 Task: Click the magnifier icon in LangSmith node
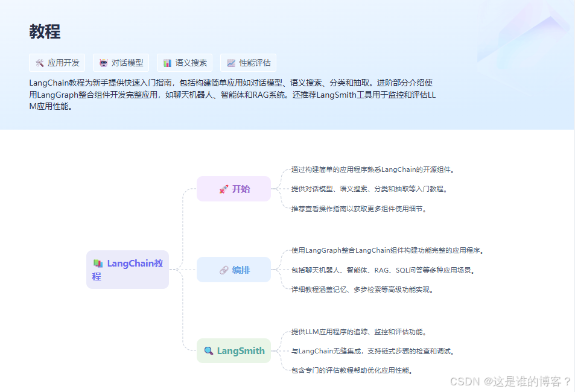pyautogui.click(x=209, y=351)
